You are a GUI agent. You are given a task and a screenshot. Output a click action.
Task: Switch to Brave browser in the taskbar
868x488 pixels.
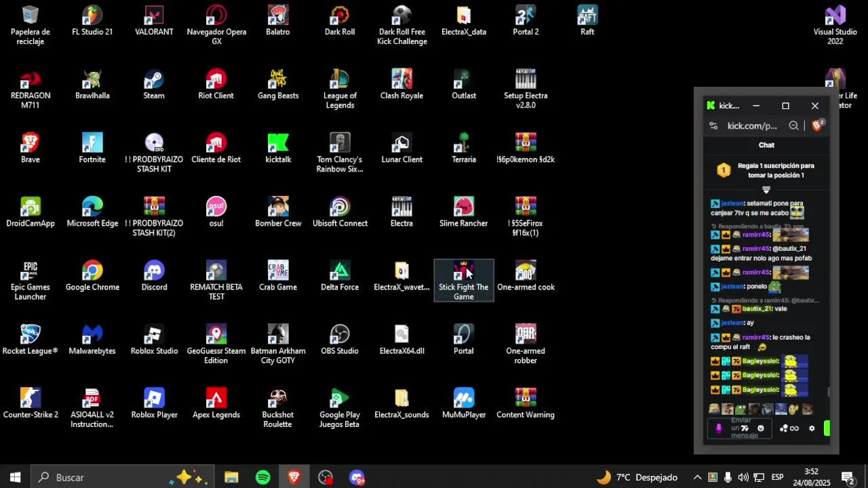point(294,477)
